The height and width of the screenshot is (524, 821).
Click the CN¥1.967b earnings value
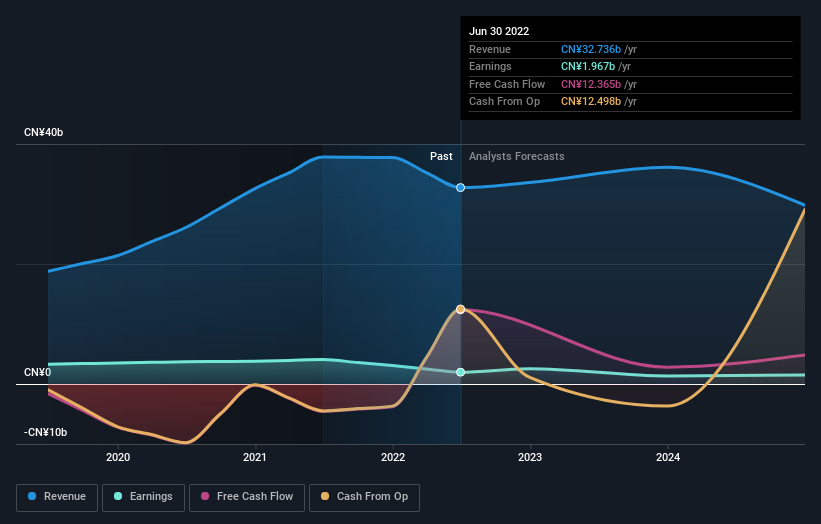coord(588,66)
